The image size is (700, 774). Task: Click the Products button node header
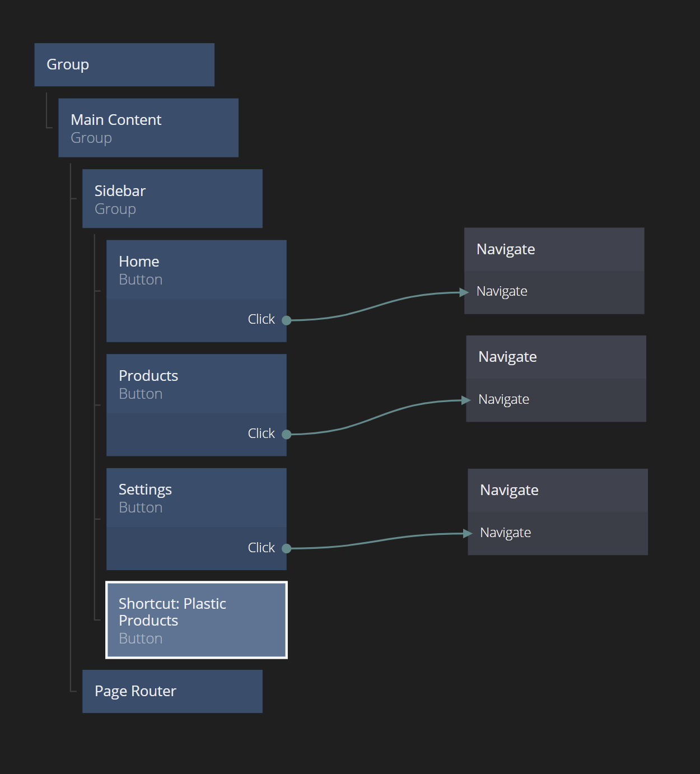click(x=196, y=384)
